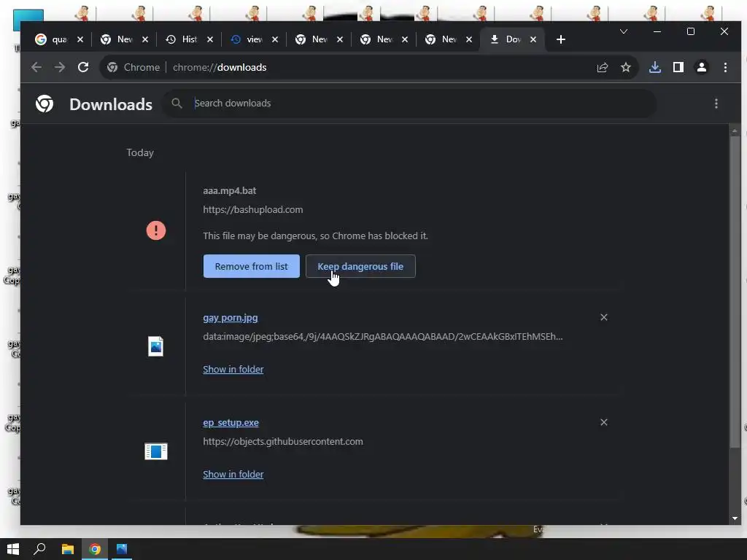Click the https://bashupload.com source text
This screenshot has height=560, width=747.
point(253,209)
